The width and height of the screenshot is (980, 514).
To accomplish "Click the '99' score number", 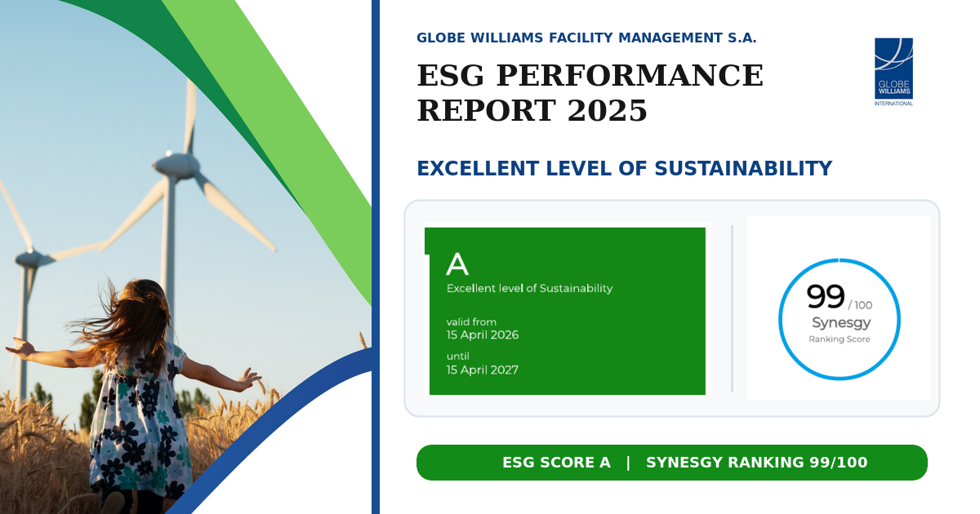I will pos(825,295).
